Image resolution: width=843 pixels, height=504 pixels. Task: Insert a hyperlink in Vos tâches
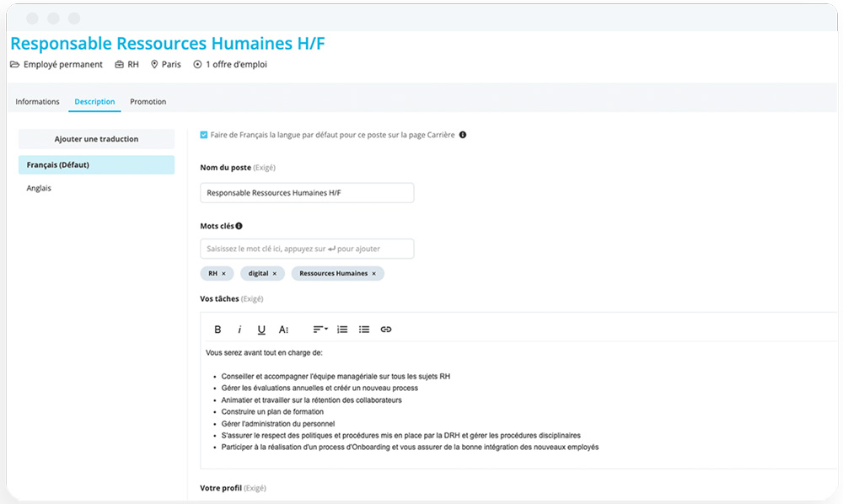pyautogui.click(x=386, y=330)
